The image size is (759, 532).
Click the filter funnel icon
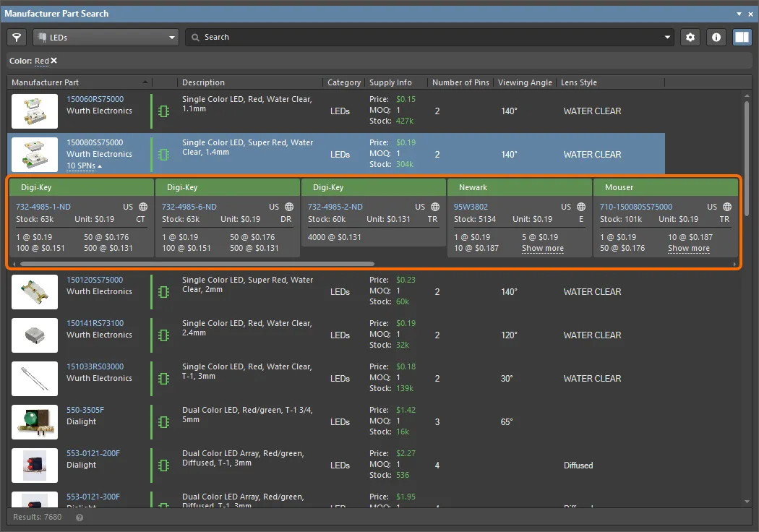17,38
